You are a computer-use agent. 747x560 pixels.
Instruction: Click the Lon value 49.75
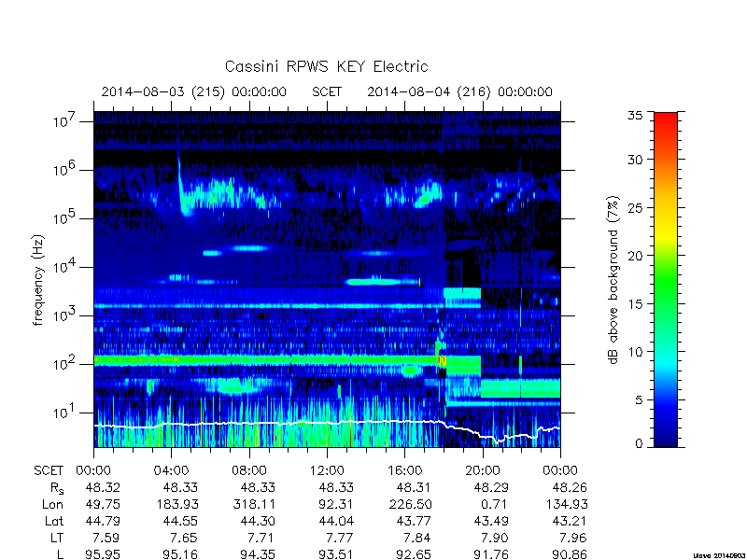(103, 504)
